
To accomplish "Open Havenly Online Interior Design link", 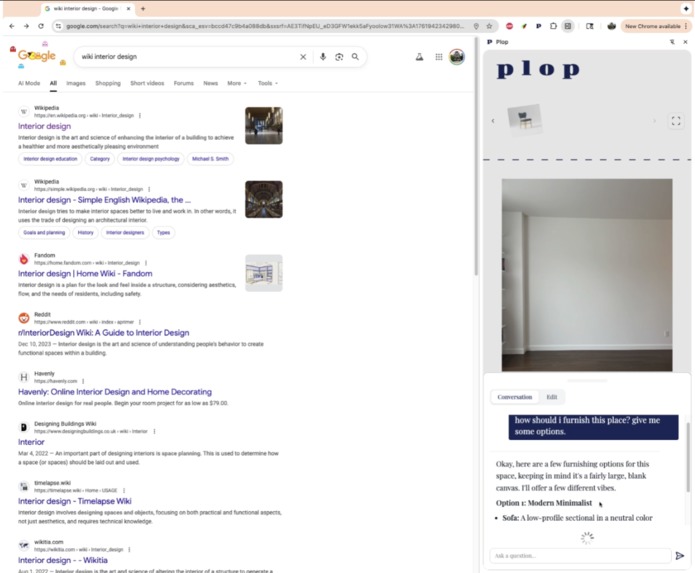I will point(115,392).
